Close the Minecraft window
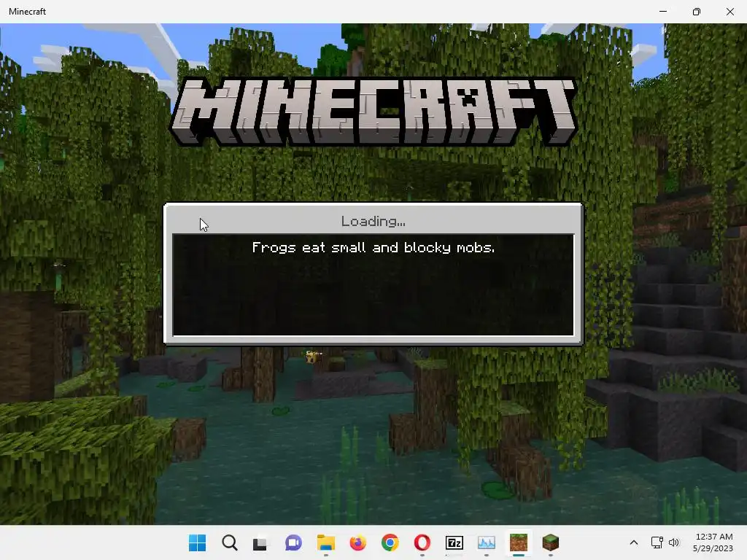Screen dimensions: 747x560 729,12
